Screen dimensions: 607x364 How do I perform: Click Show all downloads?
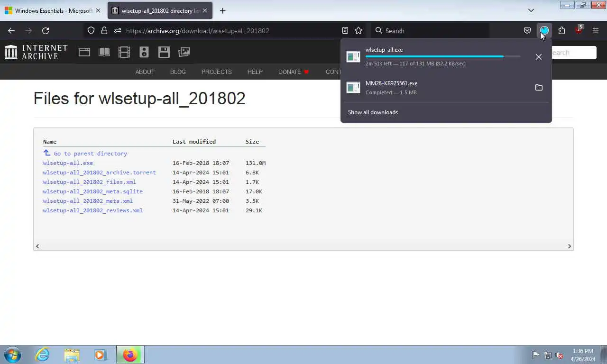373,112
